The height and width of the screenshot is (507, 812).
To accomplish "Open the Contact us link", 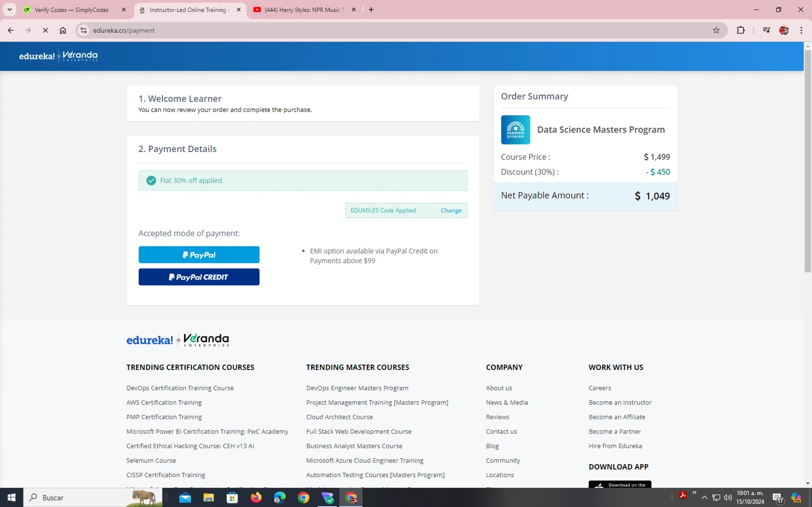I will tap(501, 432).
